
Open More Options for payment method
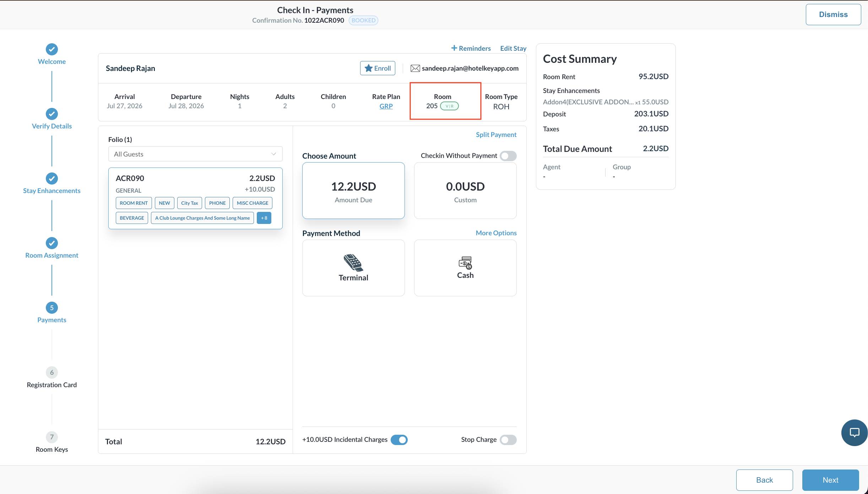496,233
